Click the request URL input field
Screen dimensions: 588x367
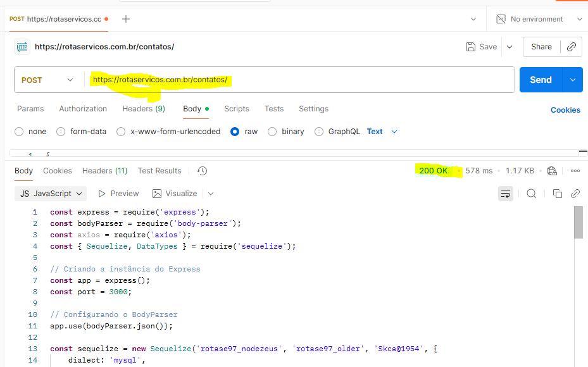coord(299,80)
